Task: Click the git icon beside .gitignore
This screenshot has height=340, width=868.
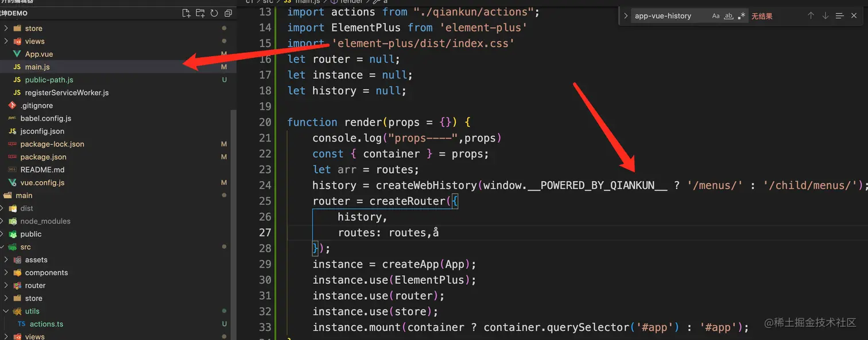Action: pyautogui.click(x=12, y=105)
